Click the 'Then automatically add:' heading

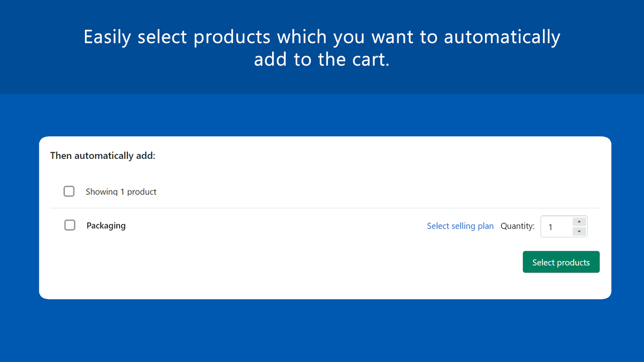102,155
